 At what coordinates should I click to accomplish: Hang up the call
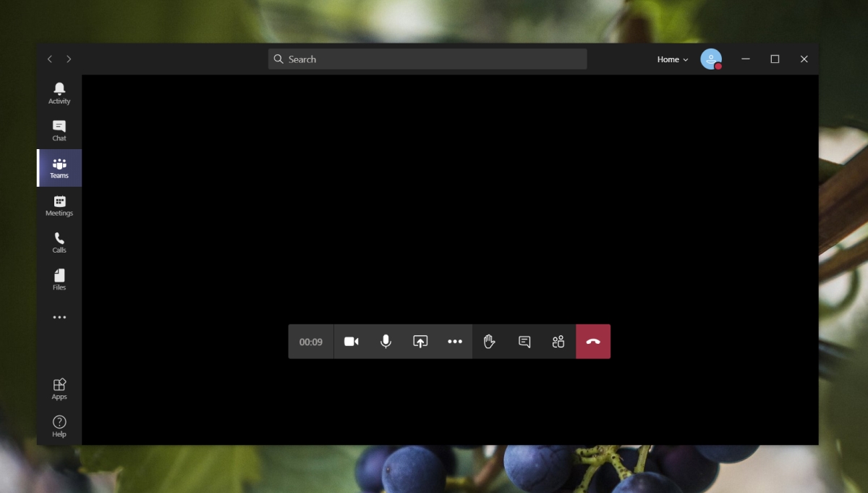pyautogui.click(x=593, y=342)
